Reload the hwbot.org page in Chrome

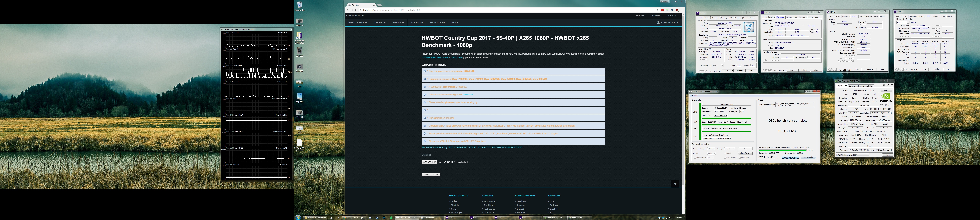[356, 10]
